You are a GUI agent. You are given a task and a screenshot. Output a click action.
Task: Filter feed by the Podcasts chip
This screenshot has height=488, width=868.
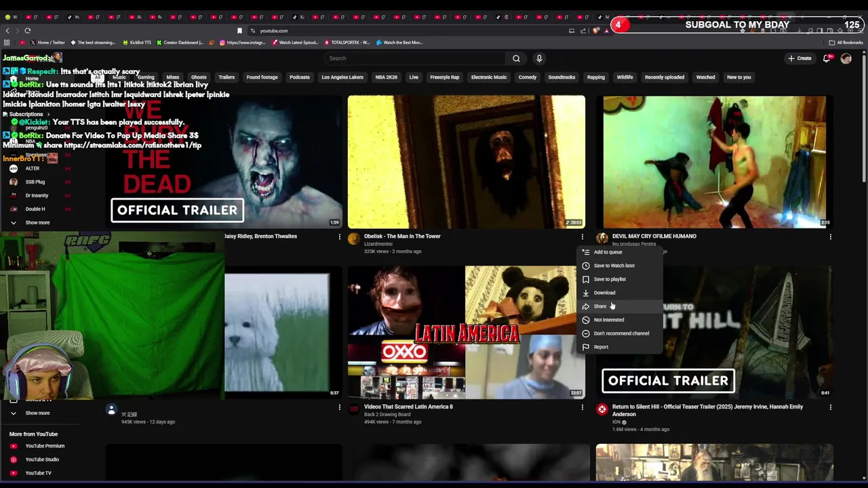pos(299,77)
